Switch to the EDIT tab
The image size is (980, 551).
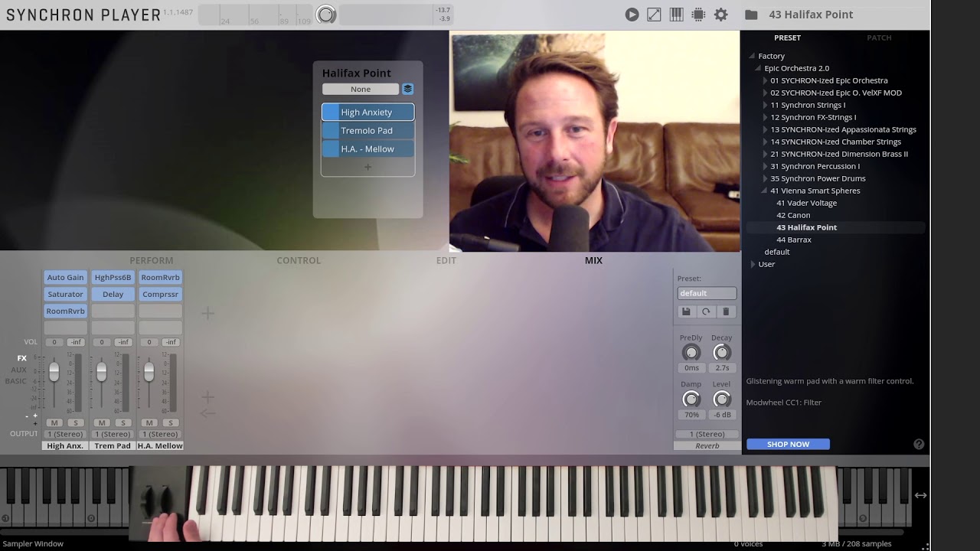click(446, 260)
